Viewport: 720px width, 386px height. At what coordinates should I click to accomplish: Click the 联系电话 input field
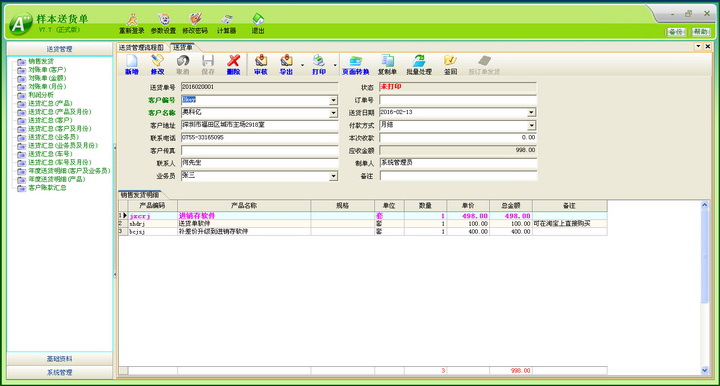[259, 138]
